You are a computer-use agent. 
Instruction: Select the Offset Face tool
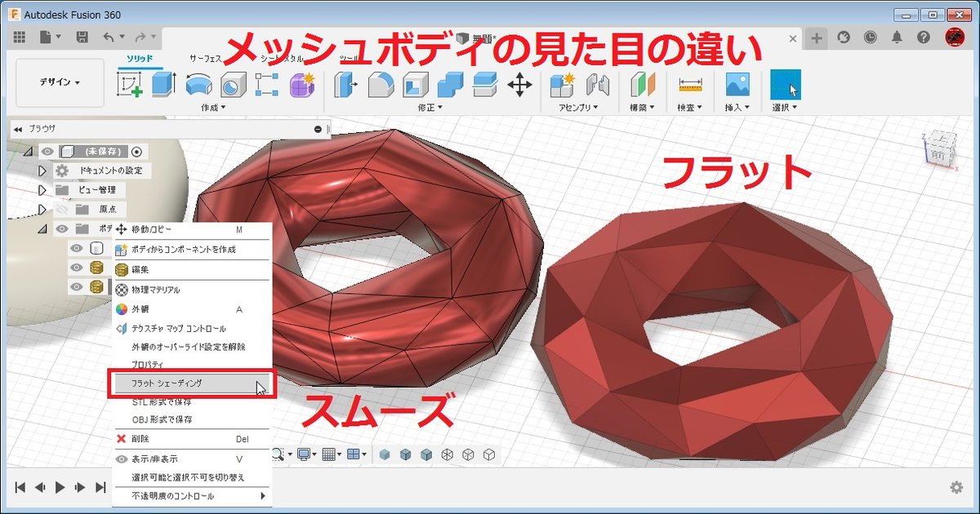pyautogui.click(x=485, y=85)
